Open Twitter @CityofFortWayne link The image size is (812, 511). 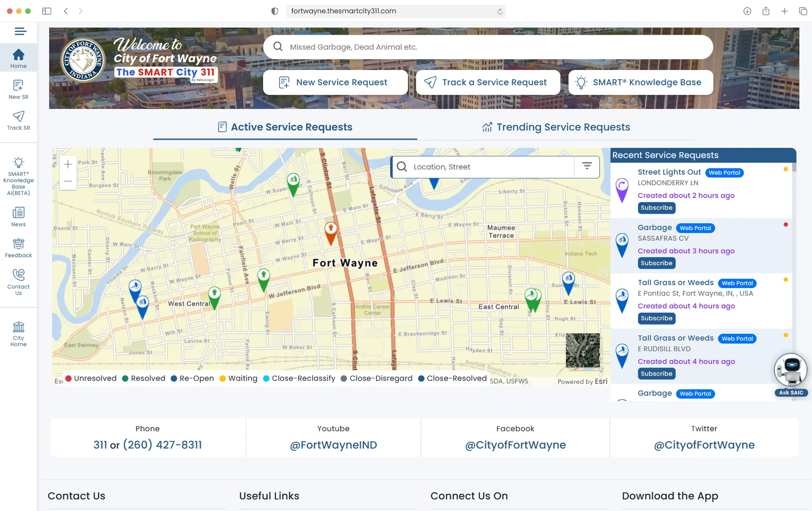[x=704, y=445]
